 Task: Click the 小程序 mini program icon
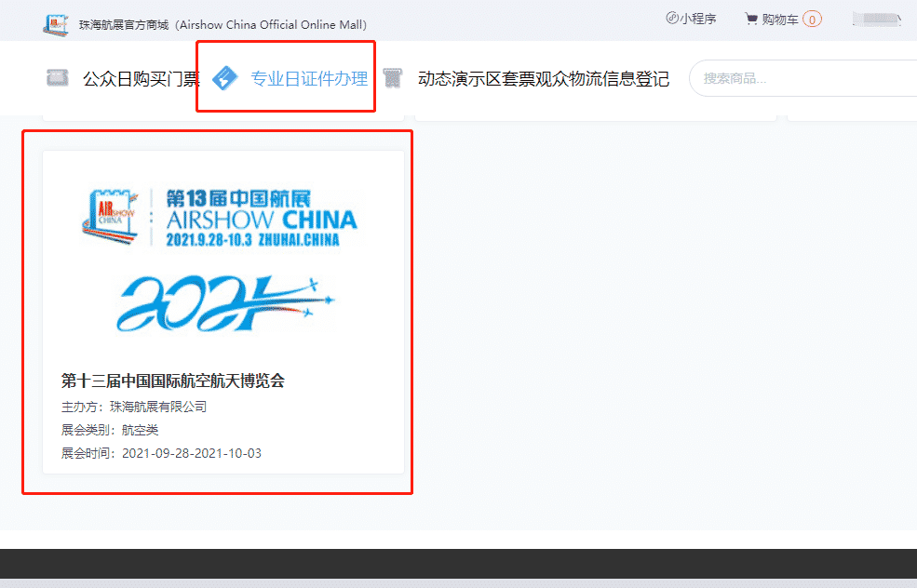pos(672,18)
